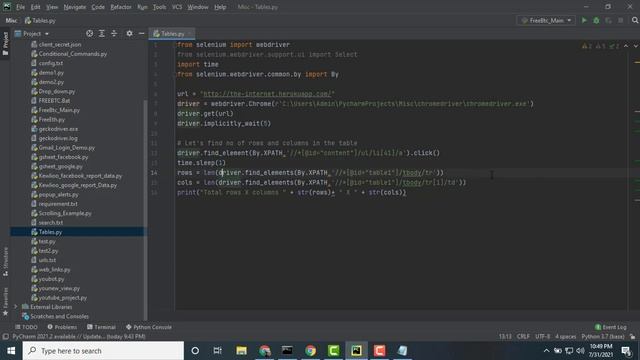Open the Terminal tool window
The height and width of the screenshot is (360, 640).
101,327
